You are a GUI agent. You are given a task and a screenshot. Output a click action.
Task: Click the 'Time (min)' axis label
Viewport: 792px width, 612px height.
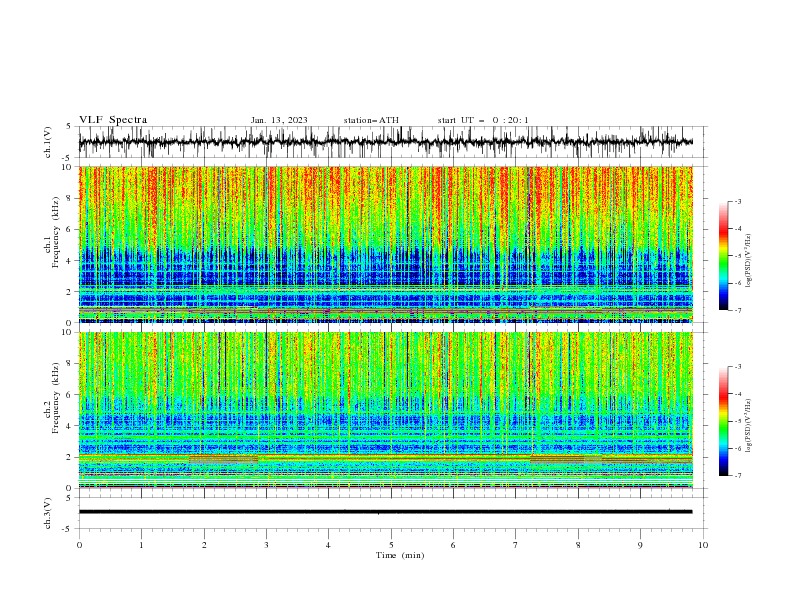[x=400, y=555]
